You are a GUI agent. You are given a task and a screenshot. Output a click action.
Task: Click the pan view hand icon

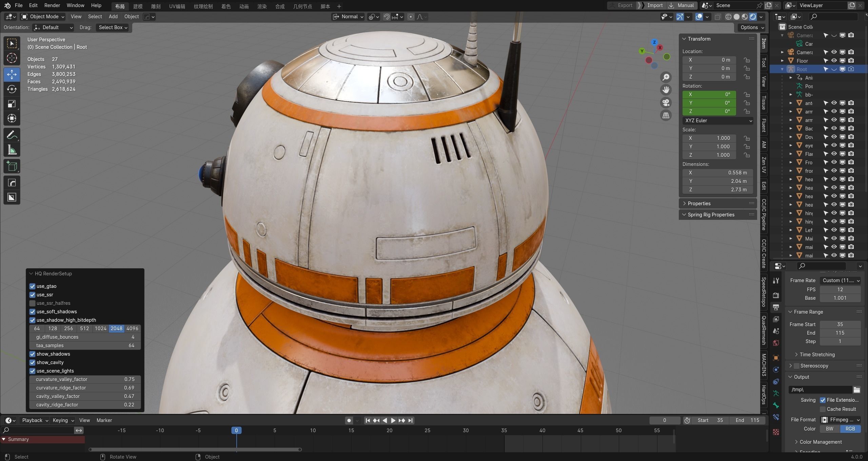(666, 90)
